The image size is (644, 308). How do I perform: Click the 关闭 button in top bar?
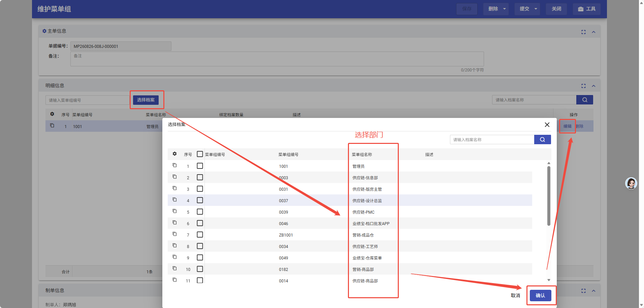pyautogui.click(x=556, y=9)
